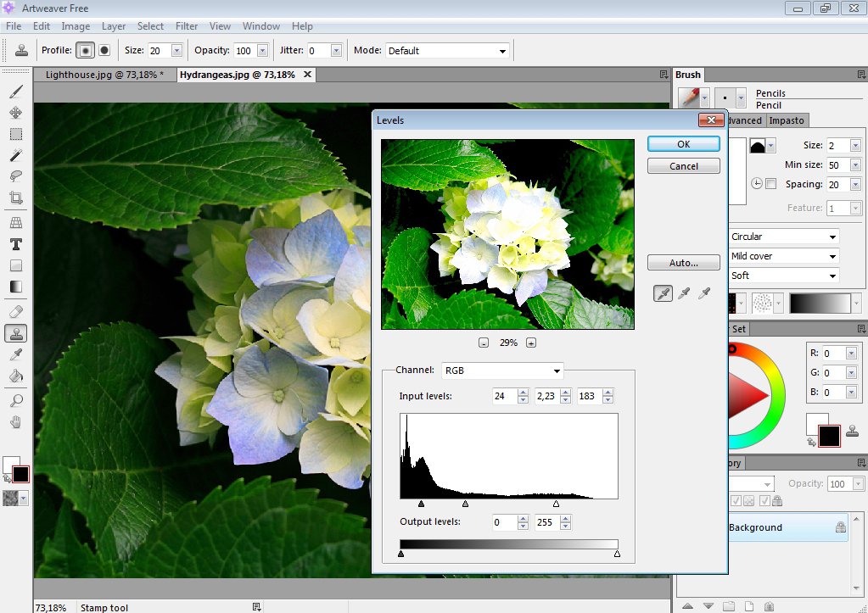Activate the Crop tool
The height and width of the screenshot is (613, 868).
click(17, 197)
